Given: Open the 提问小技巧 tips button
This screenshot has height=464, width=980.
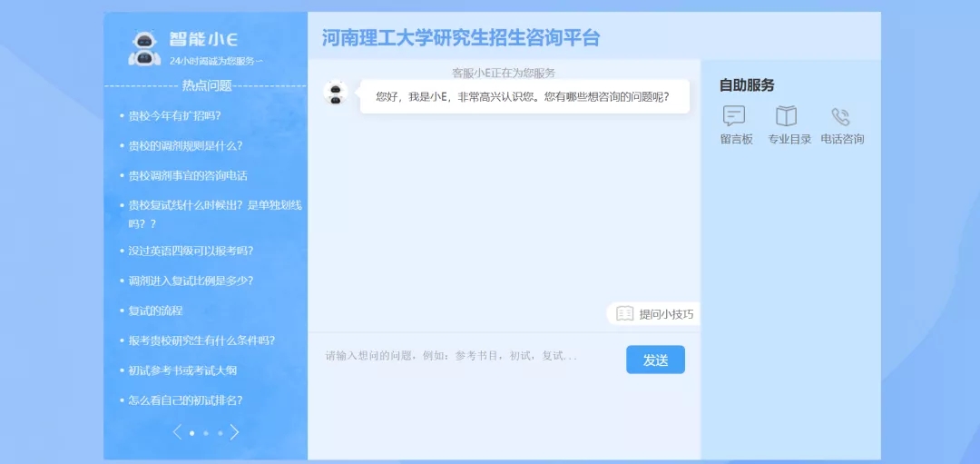Looking at the screenshot, I should point(655,314).
